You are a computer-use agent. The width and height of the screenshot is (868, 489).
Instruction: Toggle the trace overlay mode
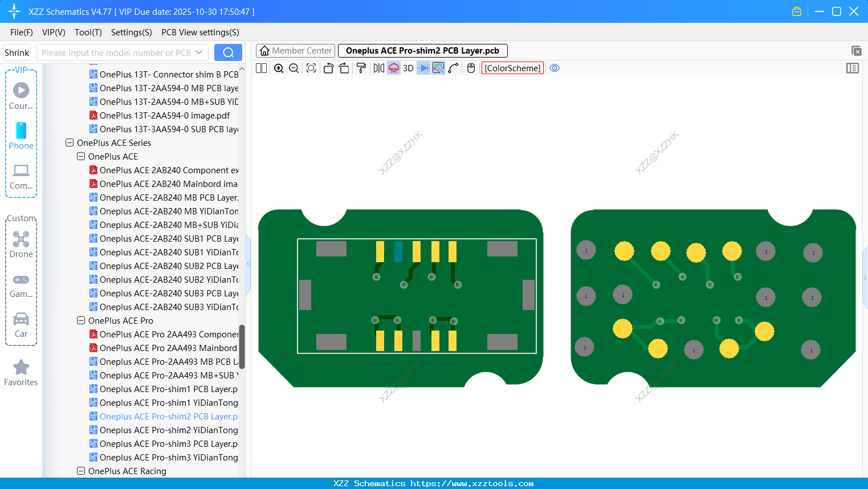tap(438, 68)
